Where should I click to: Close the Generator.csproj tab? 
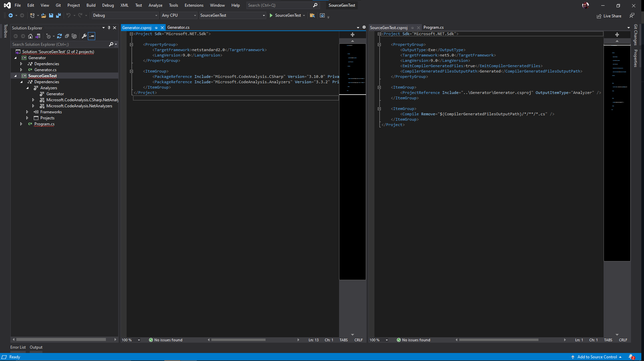[162, 28]
